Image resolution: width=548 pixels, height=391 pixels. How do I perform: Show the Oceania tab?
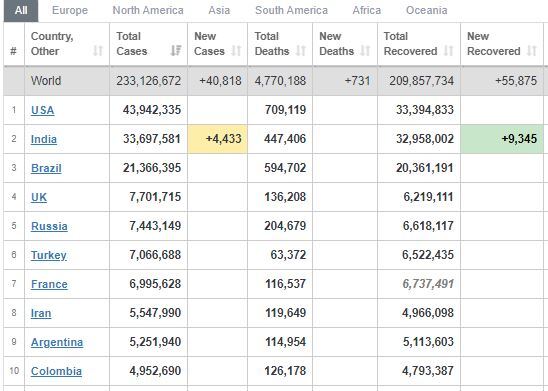pyautogui.click(x=427, y=10)
